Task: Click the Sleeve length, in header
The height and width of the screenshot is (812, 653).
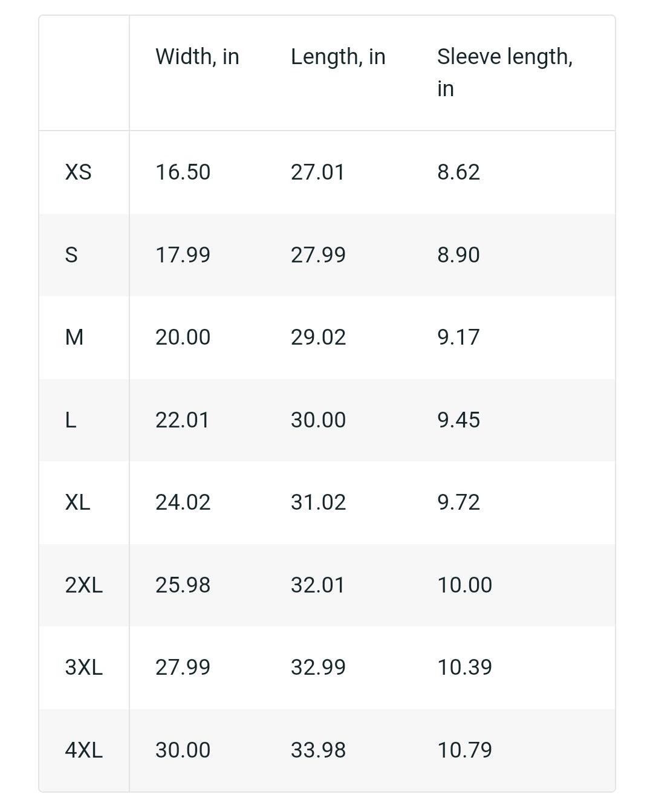Action: click(x=505, y=73)
